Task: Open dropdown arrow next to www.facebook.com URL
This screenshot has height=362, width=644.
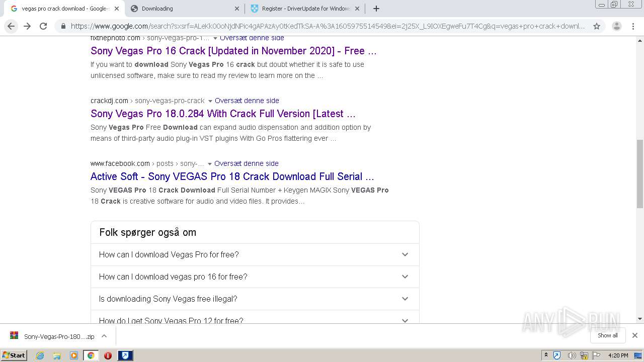Action: click(x=210, y=164)
